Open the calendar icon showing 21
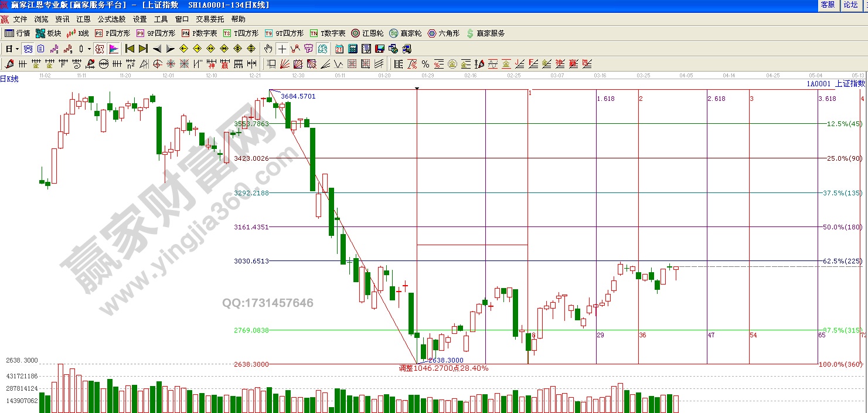This screenshot has height=413, width=868. (x=339, y=49)
